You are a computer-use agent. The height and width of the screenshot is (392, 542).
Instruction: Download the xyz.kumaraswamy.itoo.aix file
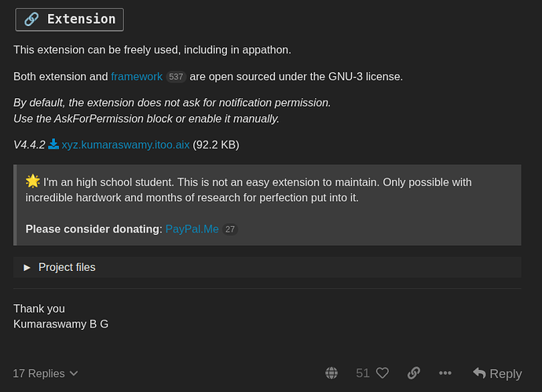pyautogui.click(x=126, y=145)
